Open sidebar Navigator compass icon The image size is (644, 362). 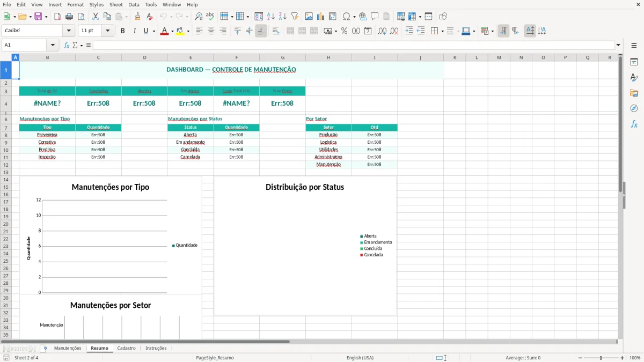point(634,108)
